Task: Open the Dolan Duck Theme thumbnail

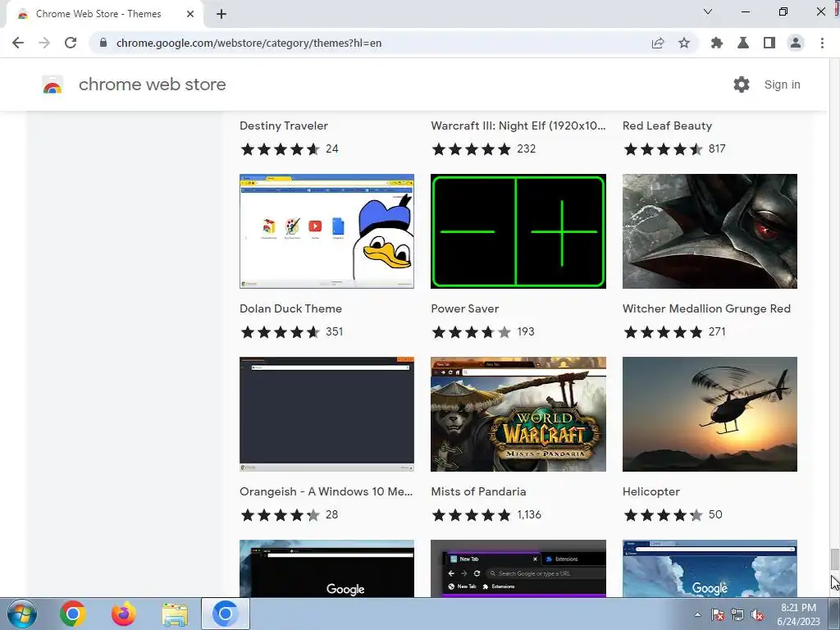Action: coord(326,231)
